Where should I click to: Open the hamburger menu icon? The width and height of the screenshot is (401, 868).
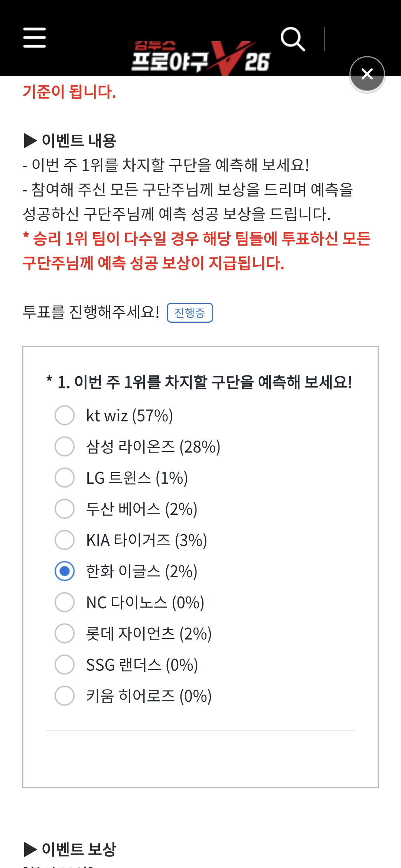coord(35,37)
